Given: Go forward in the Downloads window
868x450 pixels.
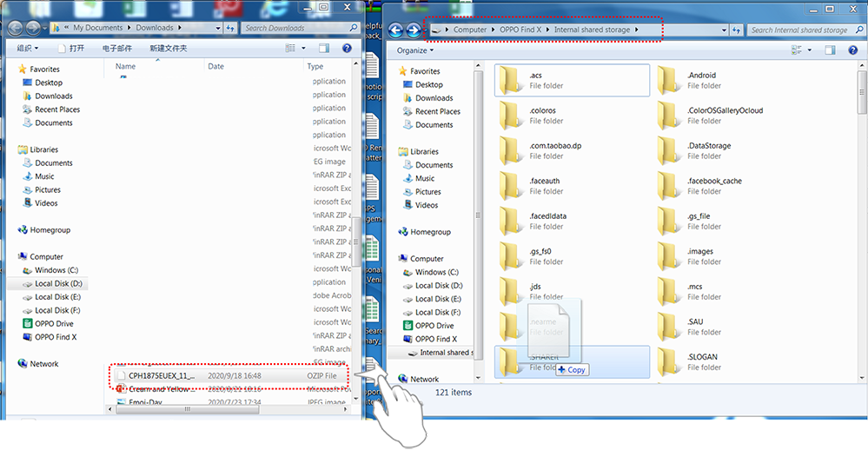Looking at the screenshot, I should click(33, 28).
